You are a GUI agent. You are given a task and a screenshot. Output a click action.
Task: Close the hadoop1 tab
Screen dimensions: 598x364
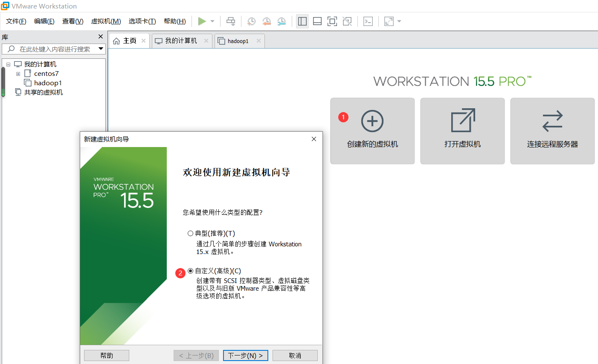pyautogui.click(x=258, y=41)
